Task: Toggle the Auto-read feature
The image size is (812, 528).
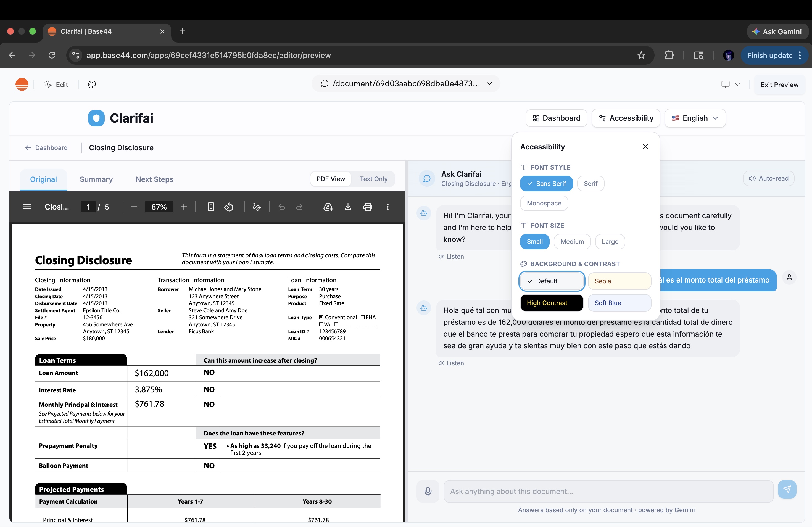Action: pyautogui.click(x=768, y=179)
